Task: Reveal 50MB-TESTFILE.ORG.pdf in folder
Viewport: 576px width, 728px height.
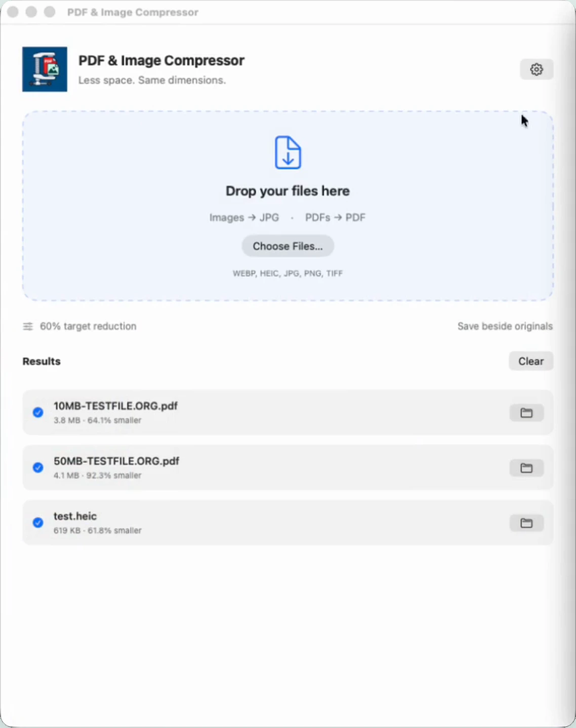Action: 526,468
